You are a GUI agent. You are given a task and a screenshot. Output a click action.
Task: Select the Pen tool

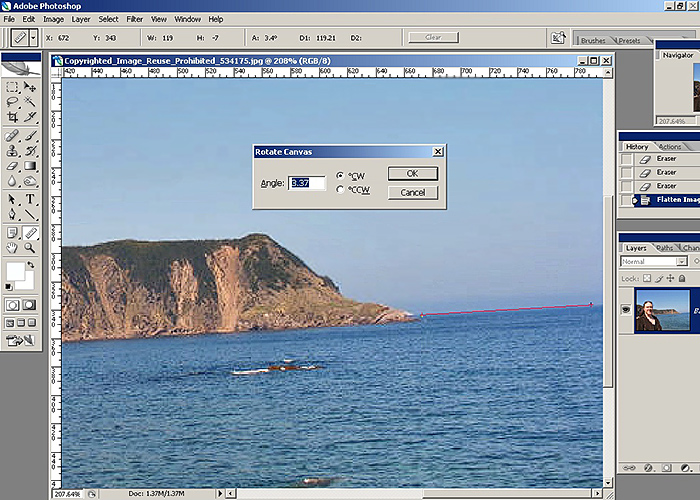[12, 214]
